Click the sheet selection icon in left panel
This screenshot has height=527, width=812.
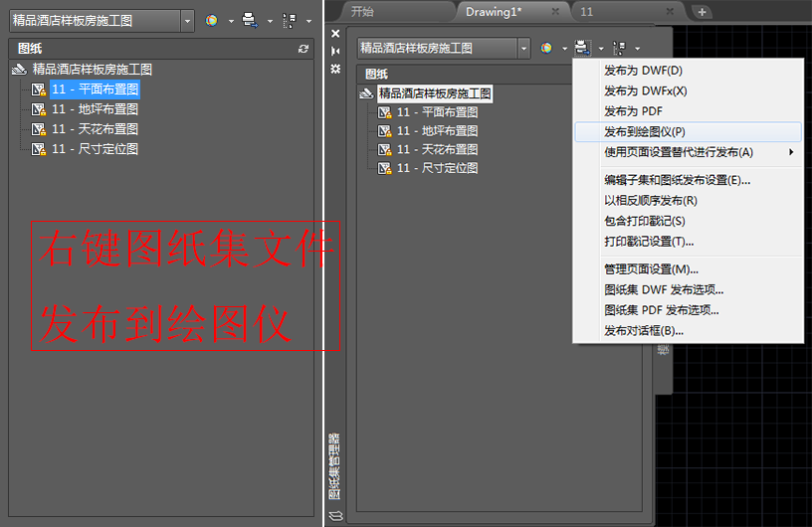point(289,20)
